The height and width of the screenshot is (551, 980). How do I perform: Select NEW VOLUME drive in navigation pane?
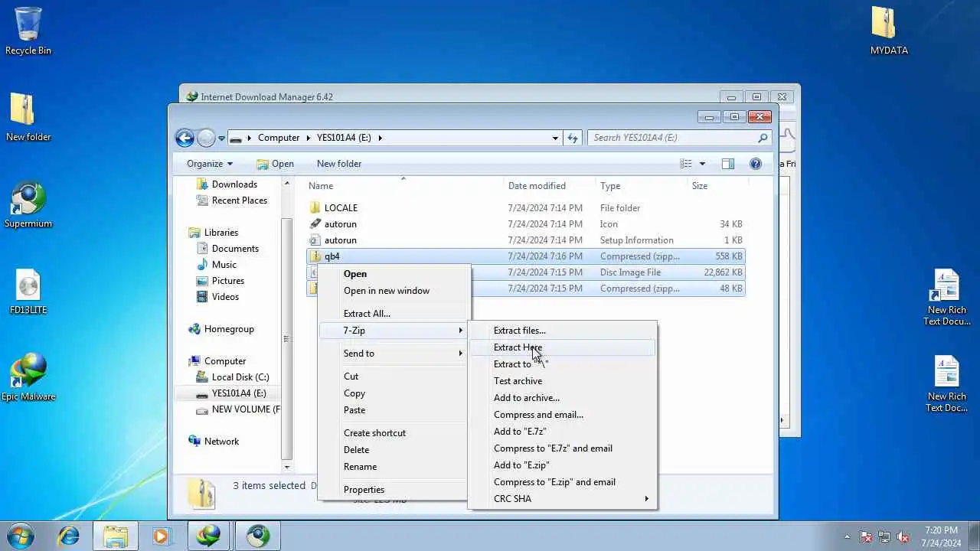[238, 409]
